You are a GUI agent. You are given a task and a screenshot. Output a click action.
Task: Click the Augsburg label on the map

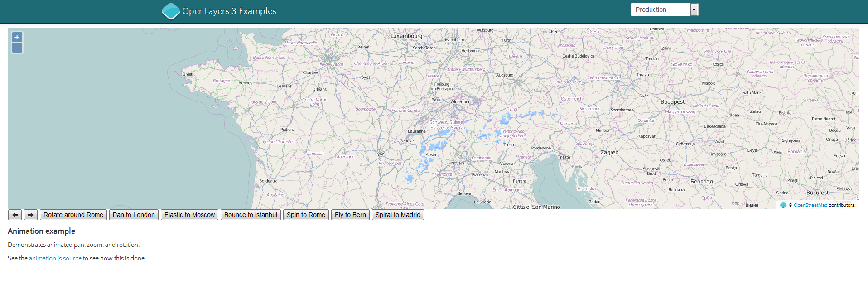(x=505, y=75)
